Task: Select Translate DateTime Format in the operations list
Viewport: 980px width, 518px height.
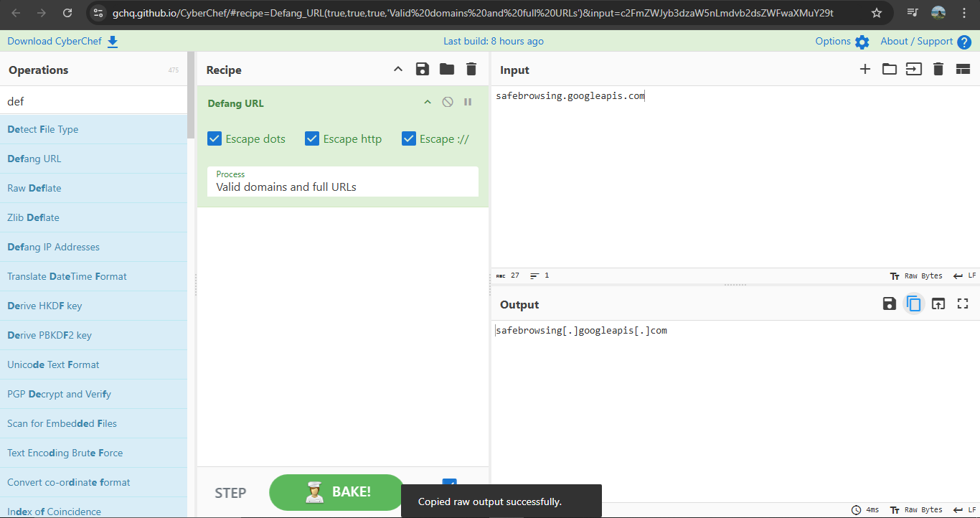Action: 93,276
